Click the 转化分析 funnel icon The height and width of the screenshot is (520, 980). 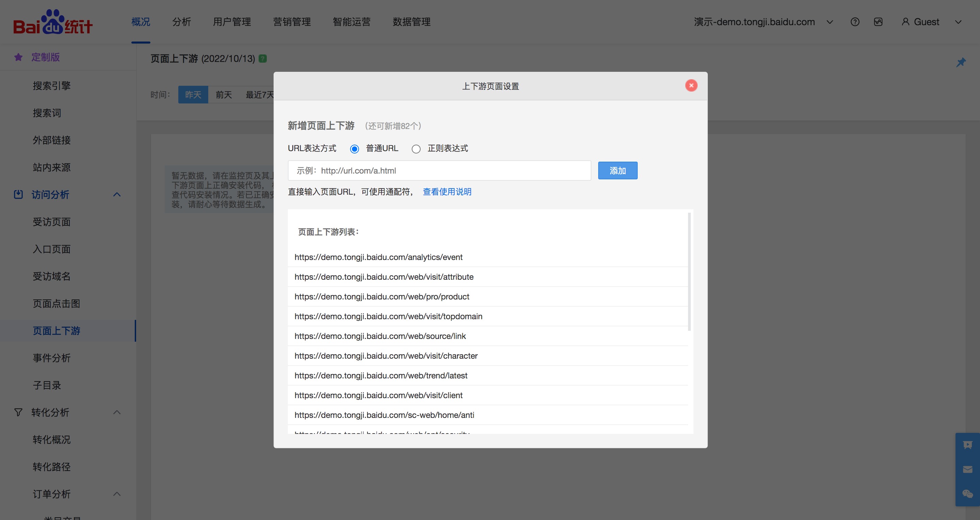click(x=18, y=412)
